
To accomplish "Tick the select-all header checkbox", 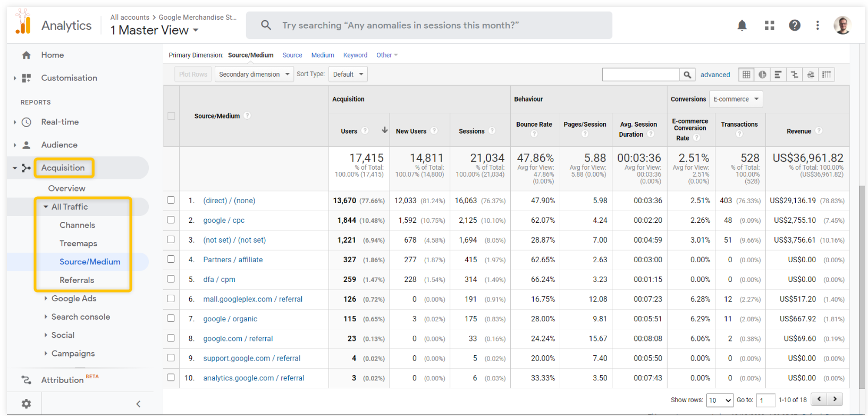I will click(x=171, y=116).
